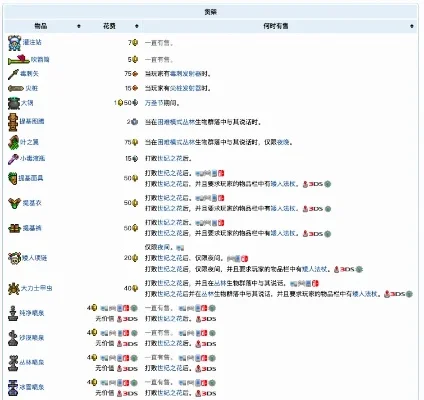Open the 矮人项链 item link
This screenshot has height=400, width=424.
35,258
